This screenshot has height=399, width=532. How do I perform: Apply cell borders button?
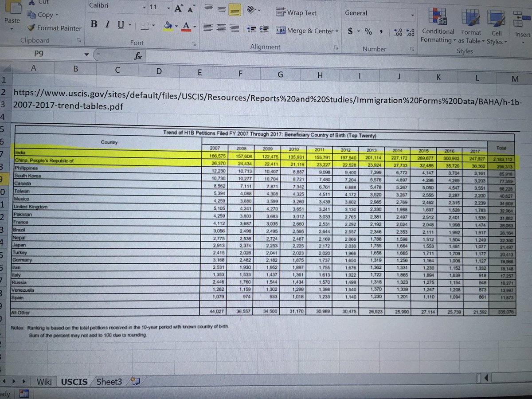(145, 26)
